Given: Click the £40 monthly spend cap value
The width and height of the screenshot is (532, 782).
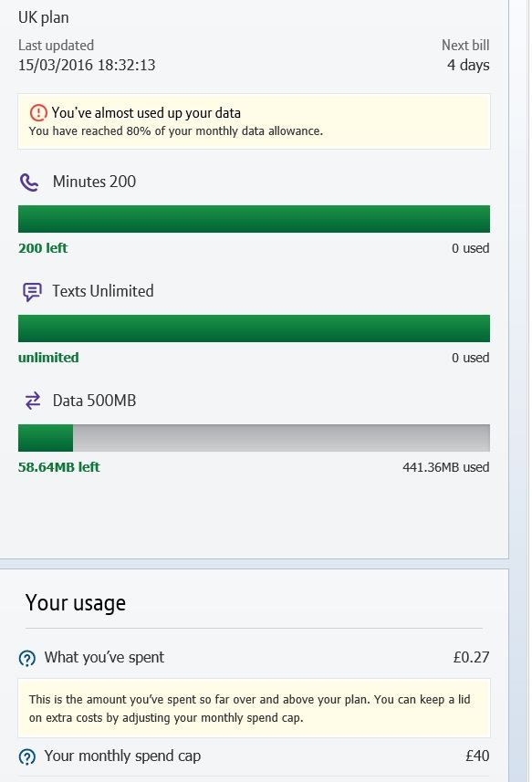Looking at the screenshot, I should click(477, 756).
